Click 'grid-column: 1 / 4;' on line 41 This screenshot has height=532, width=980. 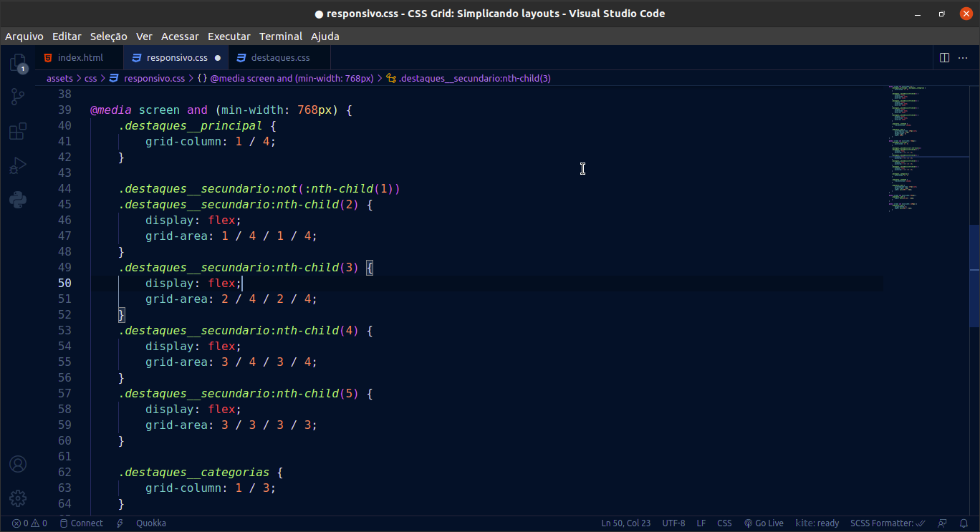211,142
